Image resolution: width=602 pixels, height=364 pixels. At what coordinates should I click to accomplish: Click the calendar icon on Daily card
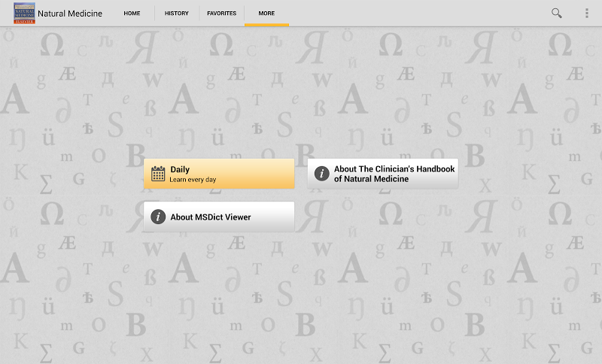point(158,174)
